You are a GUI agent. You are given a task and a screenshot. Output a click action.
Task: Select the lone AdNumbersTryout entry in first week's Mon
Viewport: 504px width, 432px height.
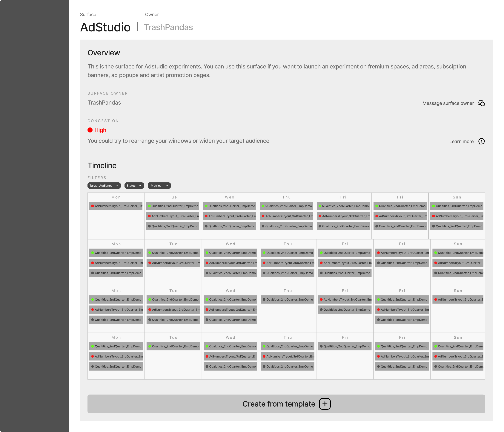pyautogui.click(x=116, y=206)
